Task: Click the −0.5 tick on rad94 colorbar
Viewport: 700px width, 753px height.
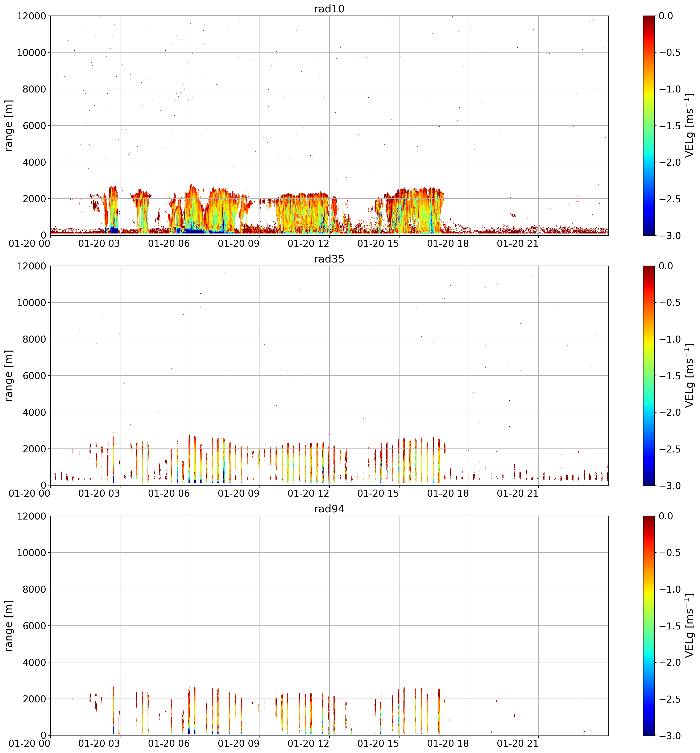Action: click(670, 553)
